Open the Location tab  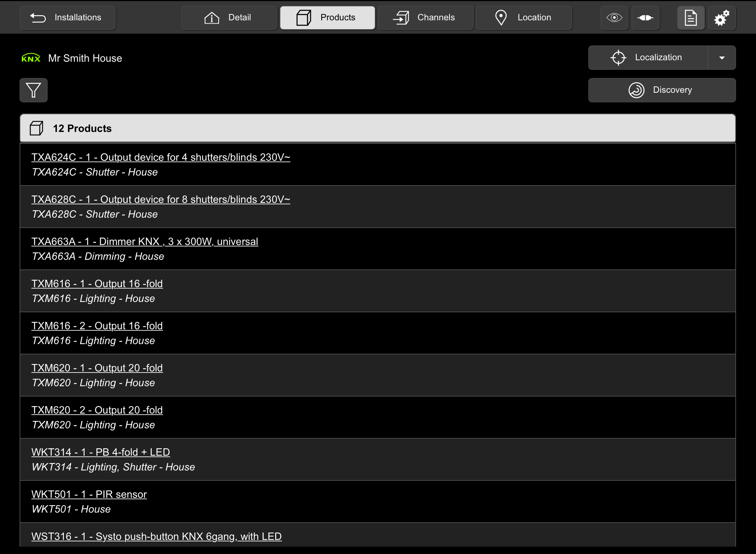(x=524, y=17)
